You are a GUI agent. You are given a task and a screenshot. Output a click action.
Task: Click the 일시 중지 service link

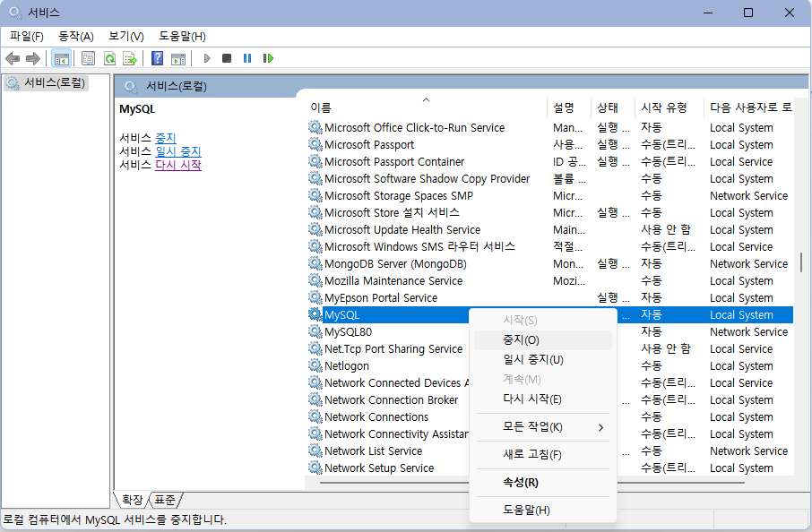pyautogui.click(x=178, y=151)
